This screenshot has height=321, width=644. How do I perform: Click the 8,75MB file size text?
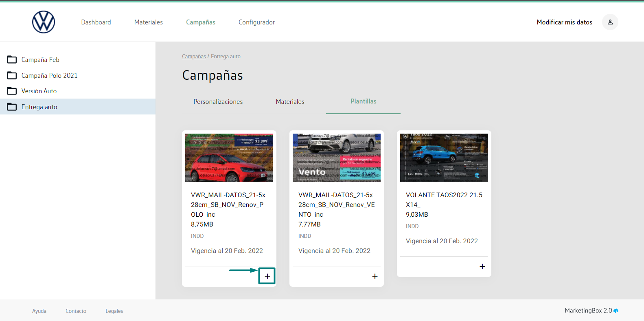point(202,224)
